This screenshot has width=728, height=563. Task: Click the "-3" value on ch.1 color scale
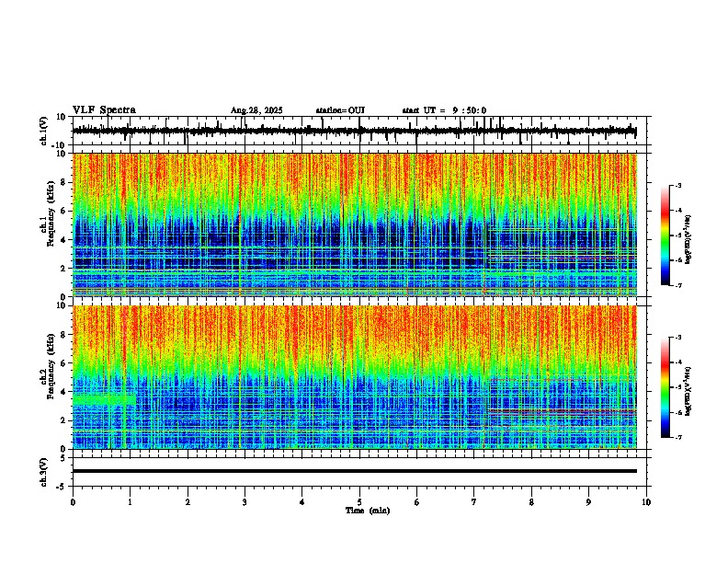tap(677, 185)
